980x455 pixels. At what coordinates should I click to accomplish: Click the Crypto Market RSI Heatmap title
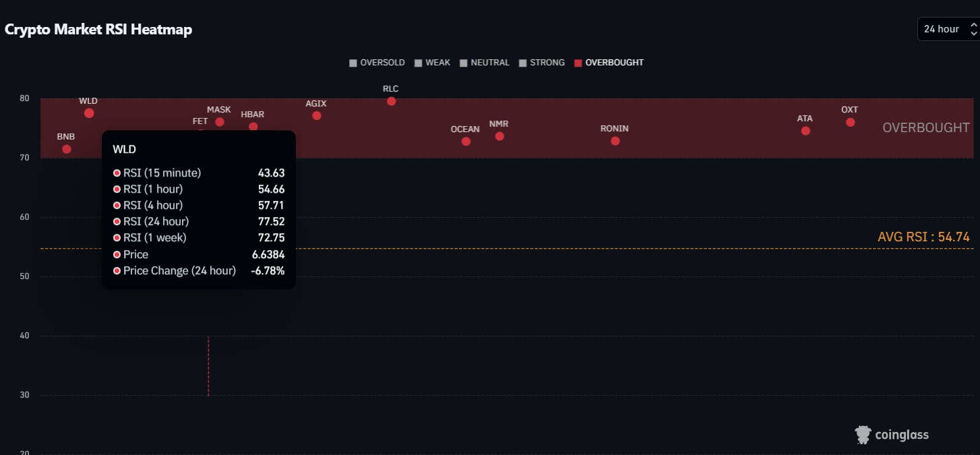click(98, 30)
